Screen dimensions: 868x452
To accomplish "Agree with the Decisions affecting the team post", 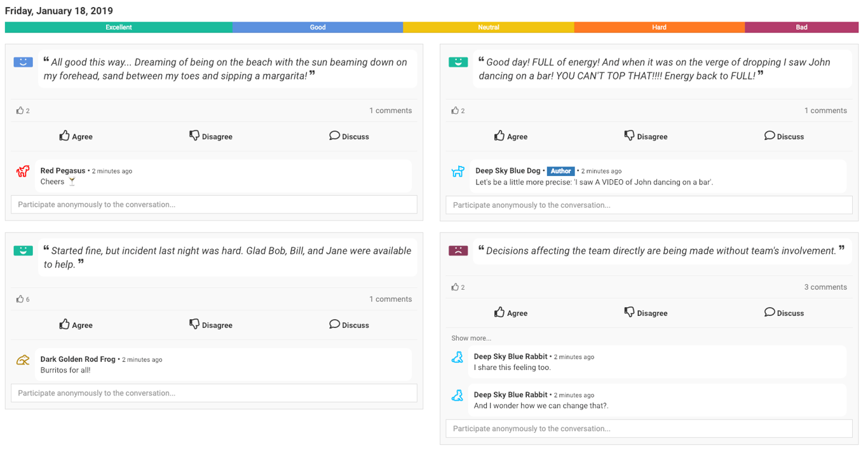I will pyautogui.click(x=510, y=313).
